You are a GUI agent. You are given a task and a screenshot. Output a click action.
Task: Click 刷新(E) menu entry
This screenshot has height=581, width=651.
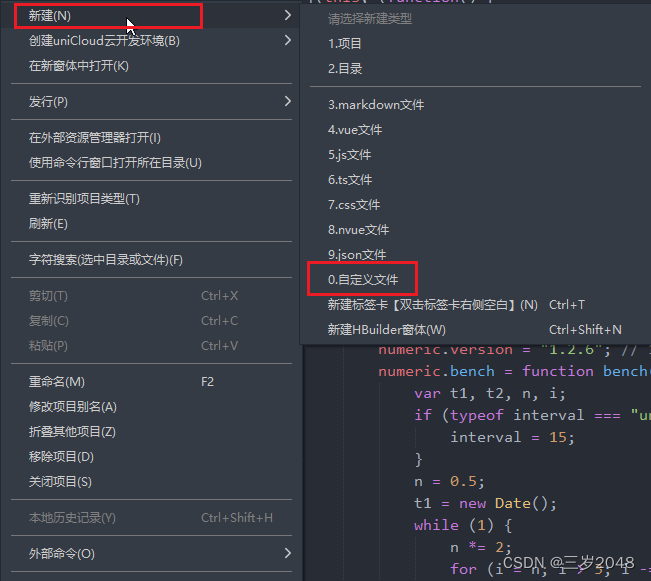151,223
